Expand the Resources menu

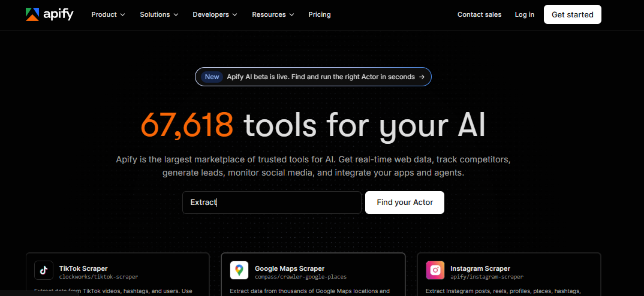tap(273, 14)
